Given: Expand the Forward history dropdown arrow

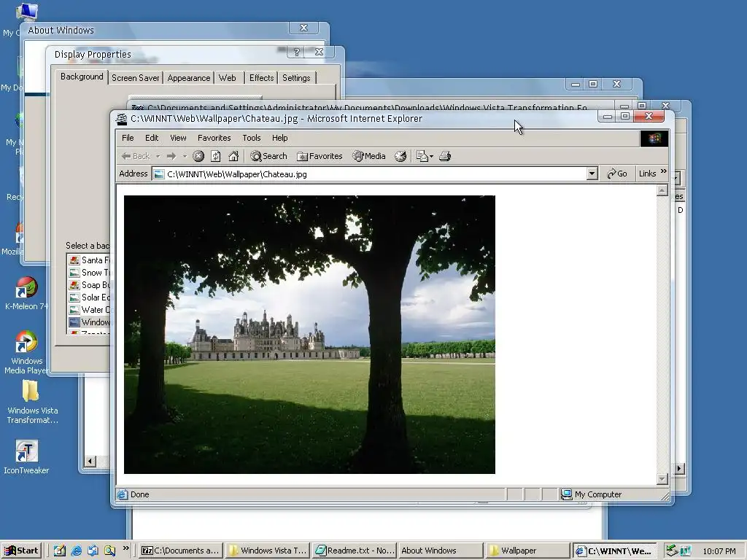Looking at the screenshot, I should (x=185, y=156).
